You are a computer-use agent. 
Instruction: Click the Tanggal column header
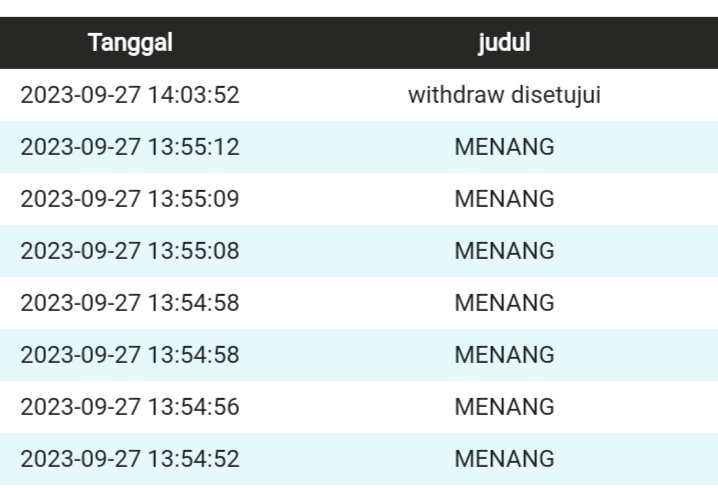(131, 43)
